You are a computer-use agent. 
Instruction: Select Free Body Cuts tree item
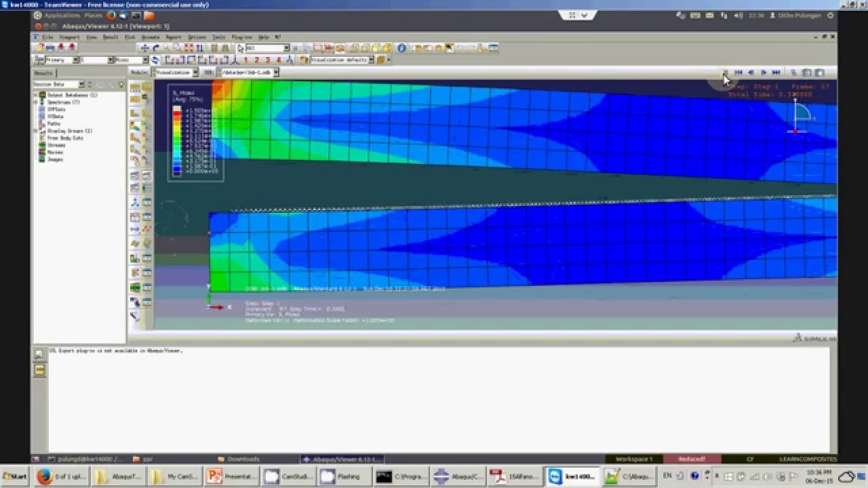[x=64, y=138]
